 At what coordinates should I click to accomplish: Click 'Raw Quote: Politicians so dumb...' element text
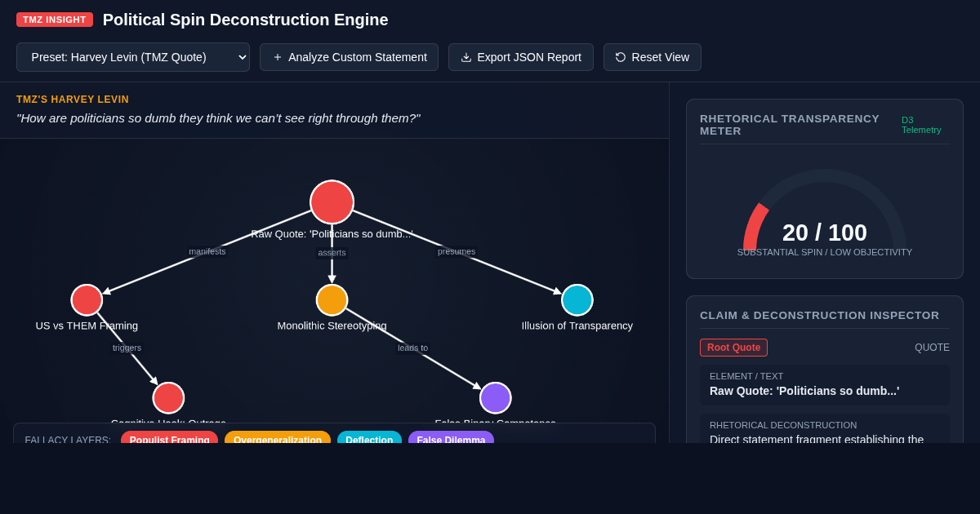804,391
